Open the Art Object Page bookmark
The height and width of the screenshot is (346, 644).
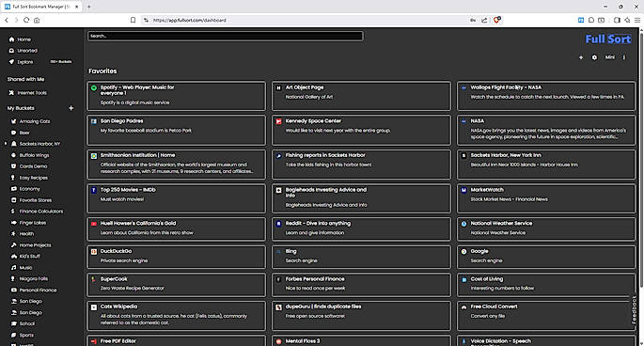click(361, 96)
